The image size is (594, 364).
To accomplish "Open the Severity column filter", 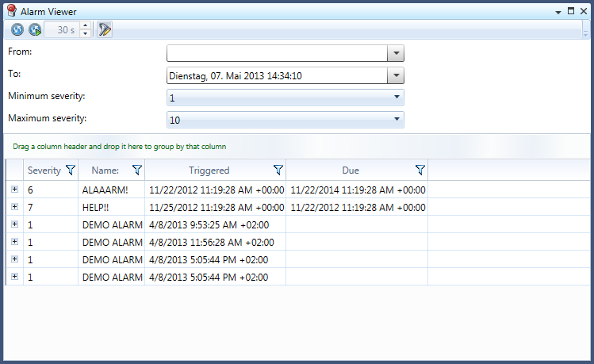I will coord(71,170).
